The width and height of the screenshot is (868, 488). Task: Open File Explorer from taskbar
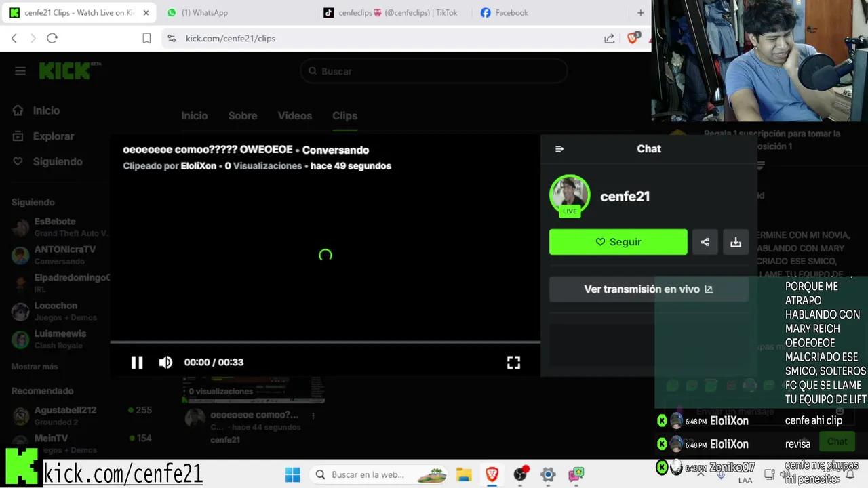pyautogui.click(x=464, y=474)
